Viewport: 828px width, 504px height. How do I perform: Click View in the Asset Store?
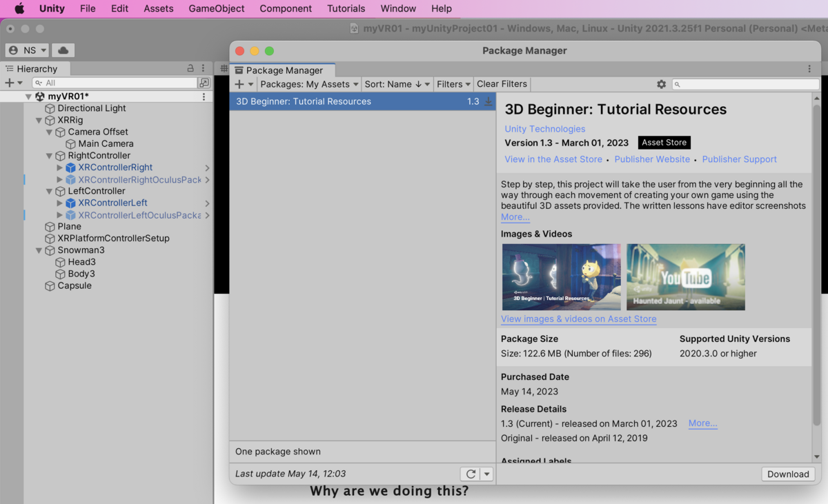[x=553, y=159]
